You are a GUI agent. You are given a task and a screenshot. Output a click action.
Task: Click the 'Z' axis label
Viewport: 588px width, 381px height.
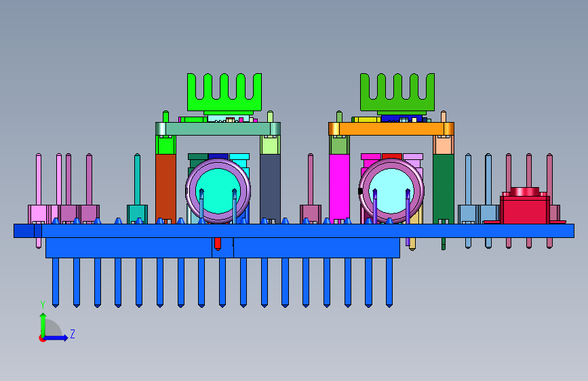[x=73, y=334]
